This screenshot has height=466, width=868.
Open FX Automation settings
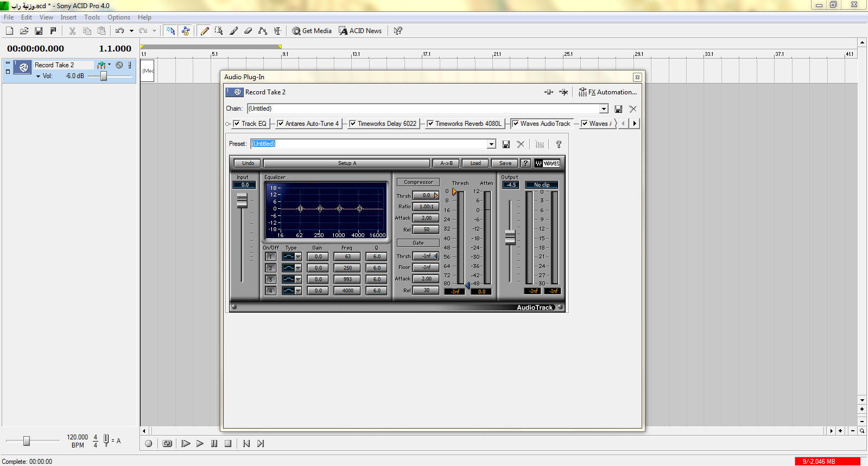coord(607,92)
